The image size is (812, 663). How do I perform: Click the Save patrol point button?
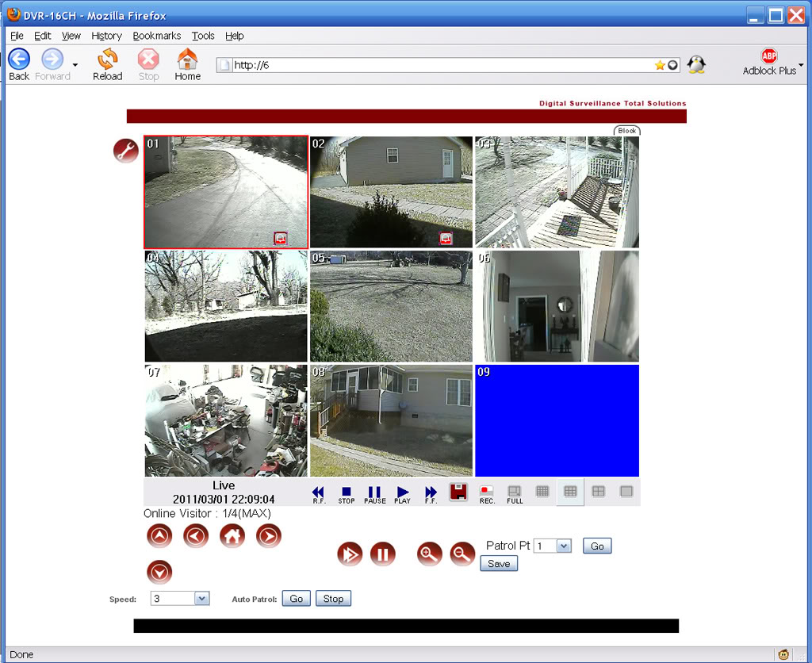[x=499, y=564]
